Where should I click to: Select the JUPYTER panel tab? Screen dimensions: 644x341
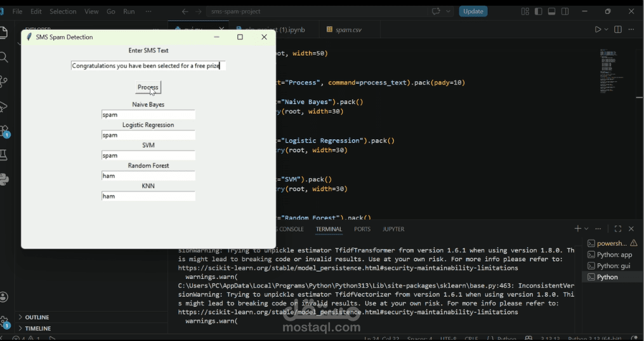(393, 229)
